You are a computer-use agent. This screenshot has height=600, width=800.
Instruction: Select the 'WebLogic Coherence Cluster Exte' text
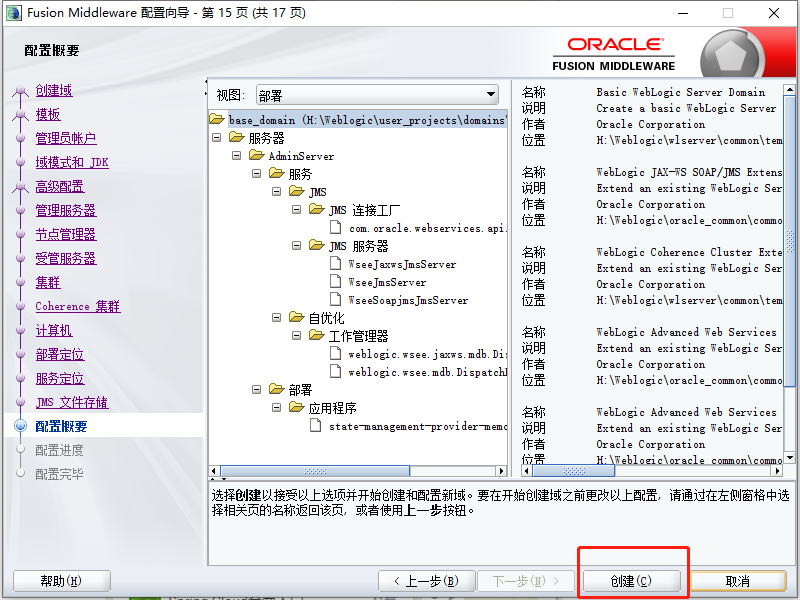(689, 253)
